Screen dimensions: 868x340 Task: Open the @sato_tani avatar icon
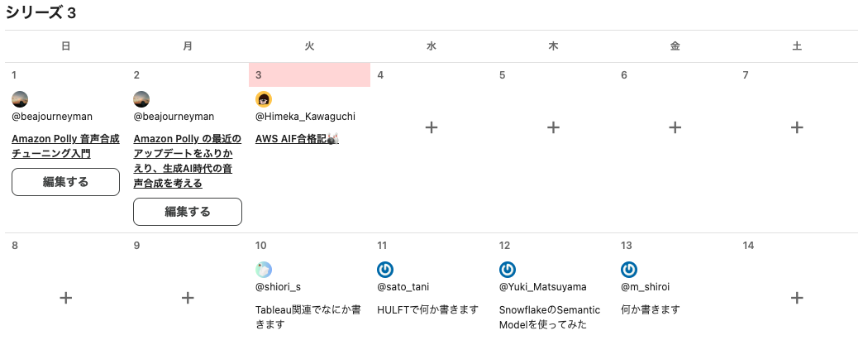pos(385,270)
